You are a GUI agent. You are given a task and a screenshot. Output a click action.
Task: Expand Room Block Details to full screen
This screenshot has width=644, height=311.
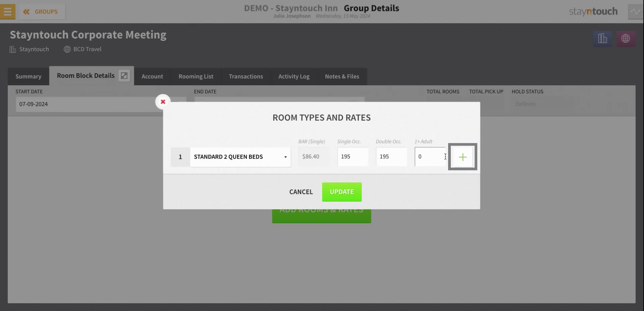(x=124, y=76)
